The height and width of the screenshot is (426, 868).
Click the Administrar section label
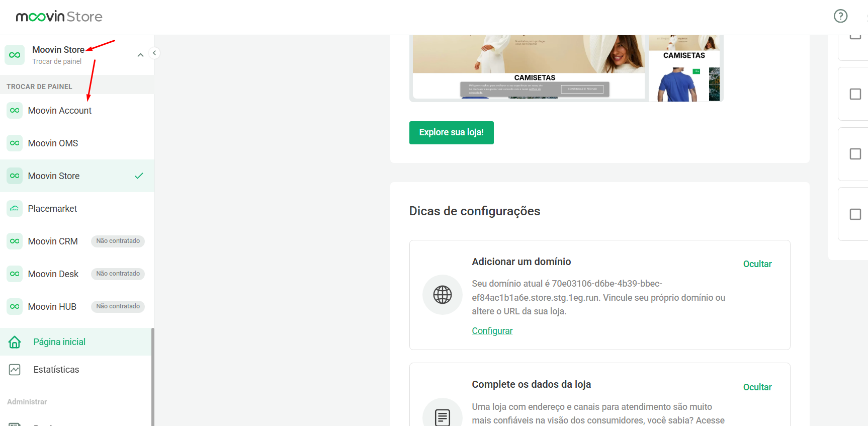tap(27, 402)
